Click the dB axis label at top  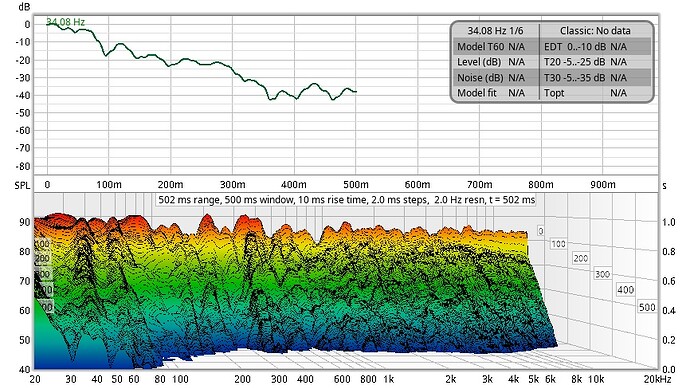coord(25,7)
